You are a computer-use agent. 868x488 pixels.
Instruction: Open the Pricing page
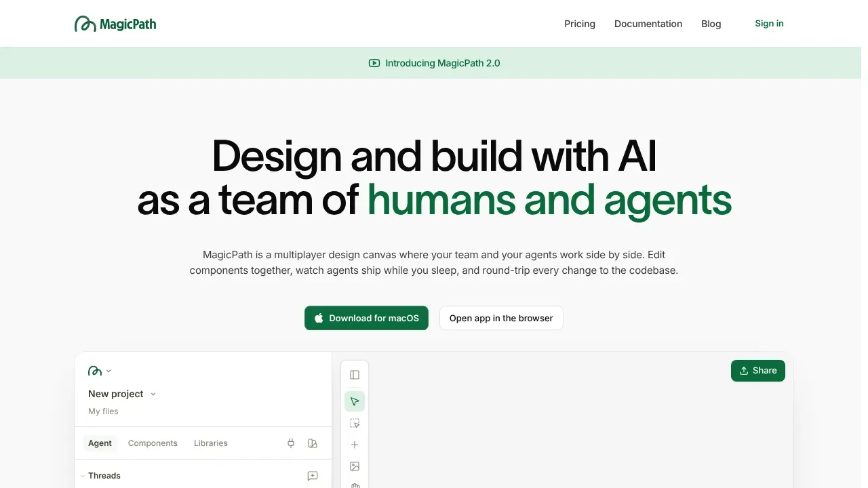580,24
